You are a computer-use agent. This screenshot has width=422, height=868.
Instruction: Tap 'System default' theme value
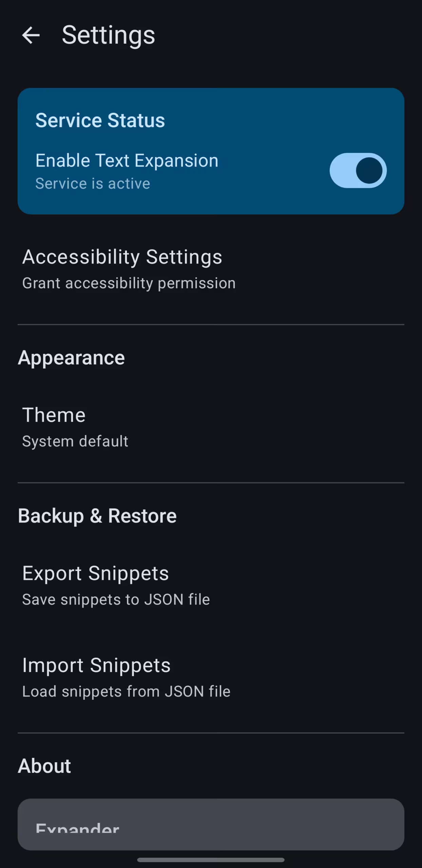tap(75, 441)
